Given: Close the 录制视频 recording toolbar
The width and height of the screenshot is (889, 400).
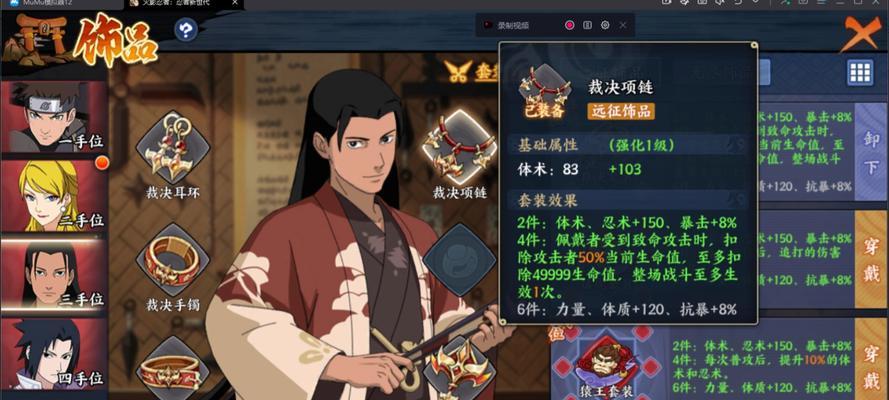Looking at the screenshot, I should pos(623,25).
